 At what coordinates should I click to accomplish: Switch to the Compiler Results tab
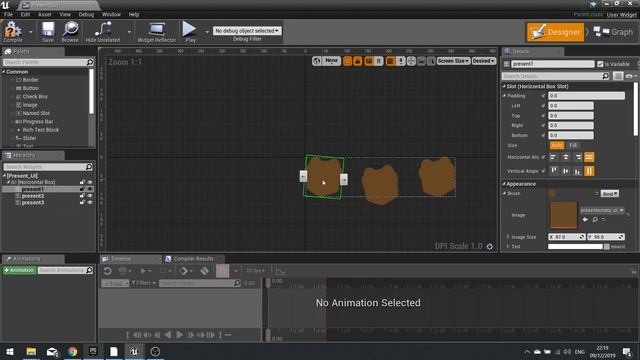click(x=193, y=259)
